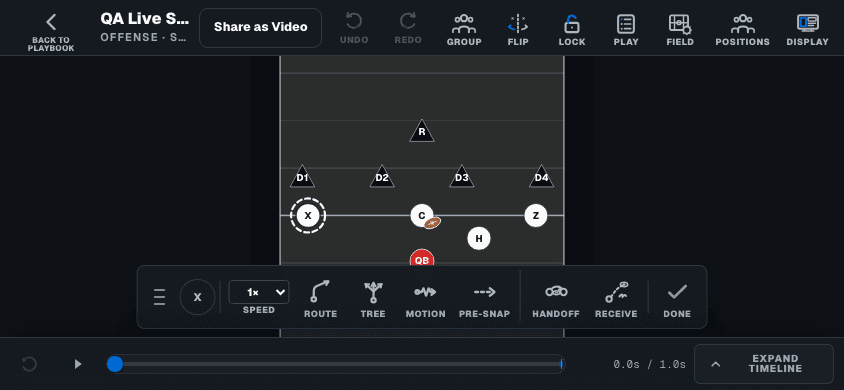The width and height of the screenshot is (844, 390).
Task: Select the H player
Action: 479,238
